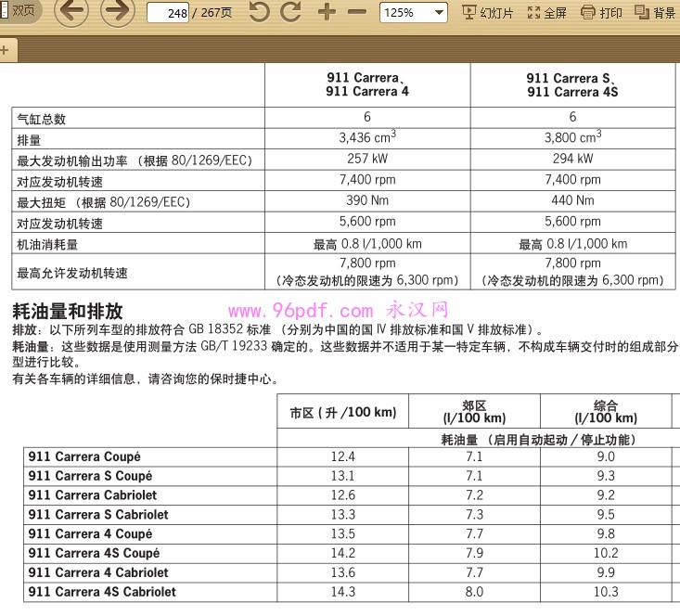Select the 最高允许发动机转速 row label
Viewport: 680px width, 616px height.
[x=72, y=274]
